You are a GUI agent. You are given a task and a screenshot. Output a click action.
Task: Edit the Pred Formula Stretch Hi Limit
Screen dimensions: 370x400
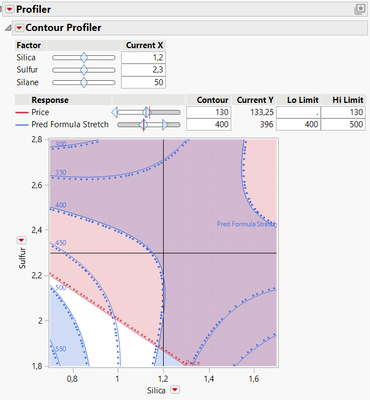343,125
